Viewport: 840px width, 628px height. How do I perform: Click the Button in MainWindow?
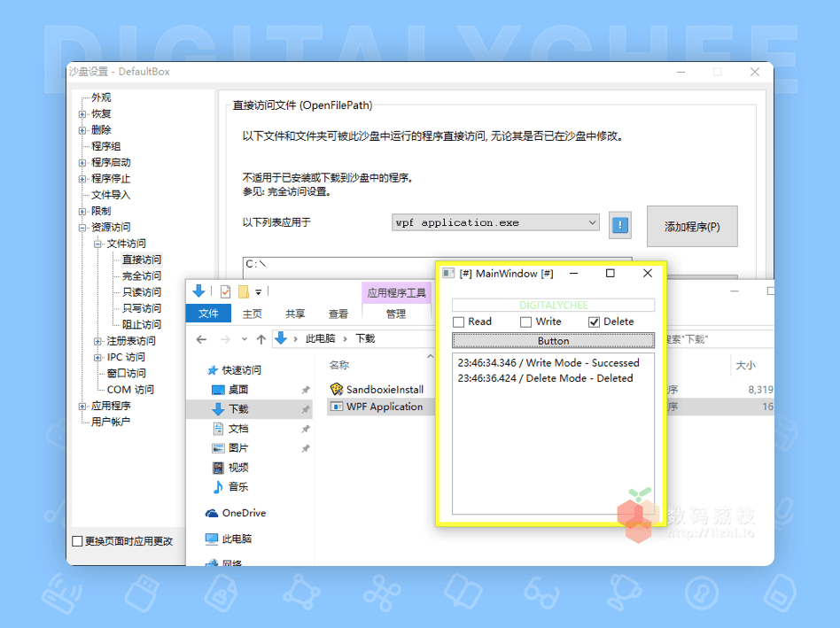tap(554, 340)
